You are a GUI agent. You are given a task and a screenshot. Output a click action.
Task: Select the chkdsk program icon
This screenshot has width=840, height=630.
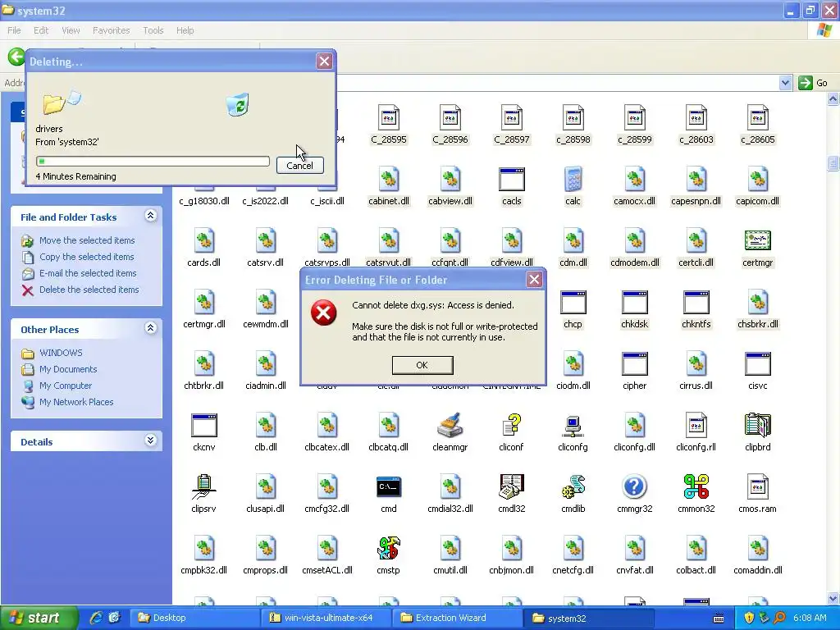634,303
